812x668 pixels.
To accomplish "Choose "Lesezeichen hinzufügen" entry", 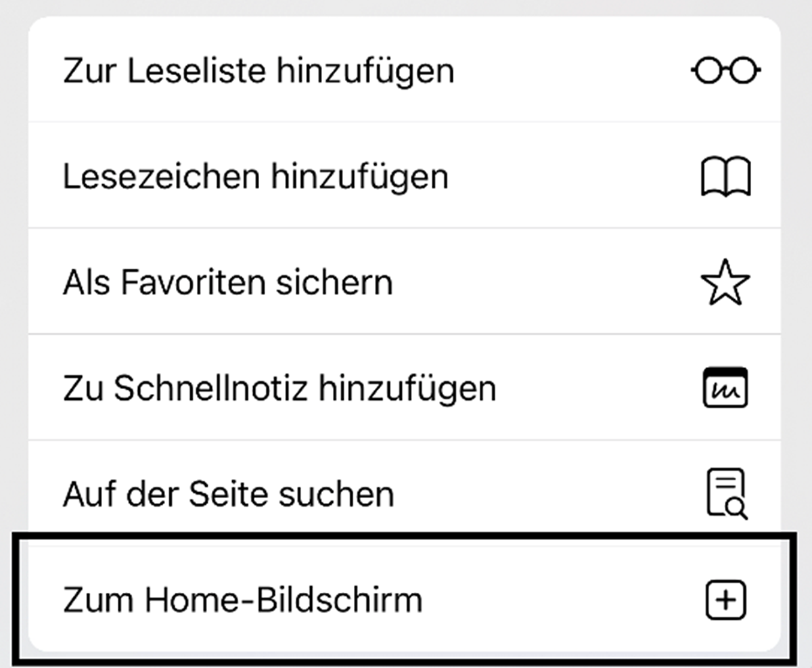I will click(405, 175).
